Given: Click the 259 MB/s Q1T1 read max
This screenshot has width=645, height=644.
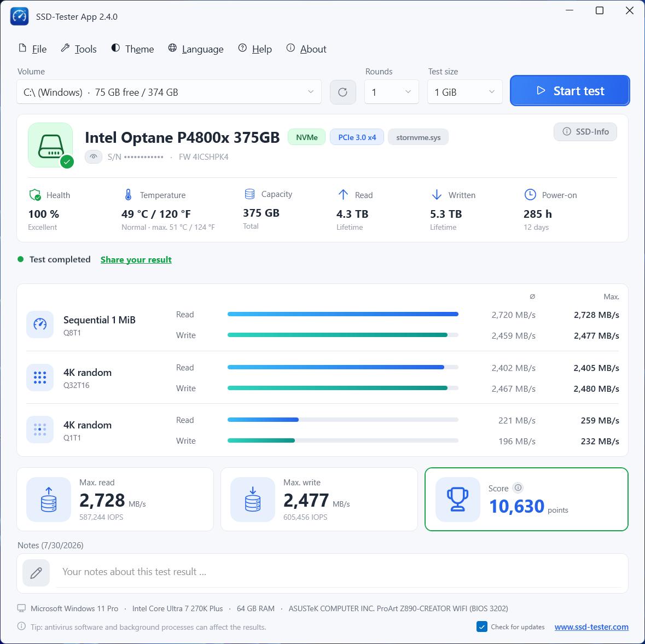Looking at the screenshot, I should 600,421.
